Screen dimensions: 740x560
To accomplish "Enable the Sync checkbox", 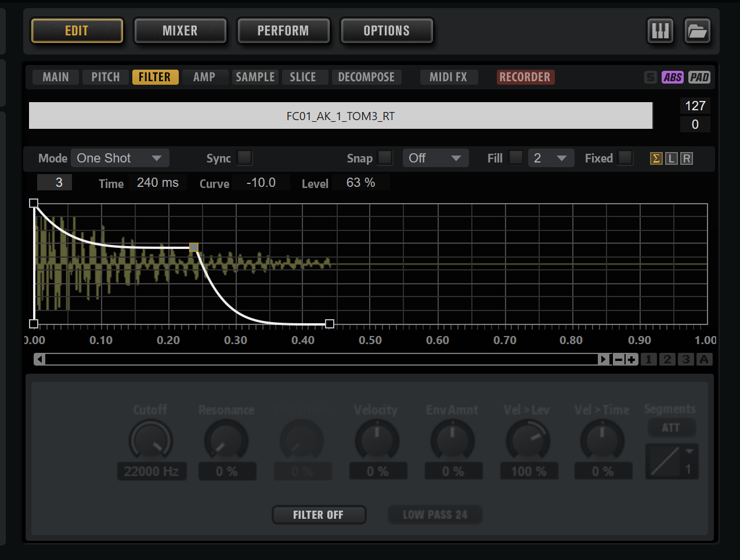I will click(245, 158).
